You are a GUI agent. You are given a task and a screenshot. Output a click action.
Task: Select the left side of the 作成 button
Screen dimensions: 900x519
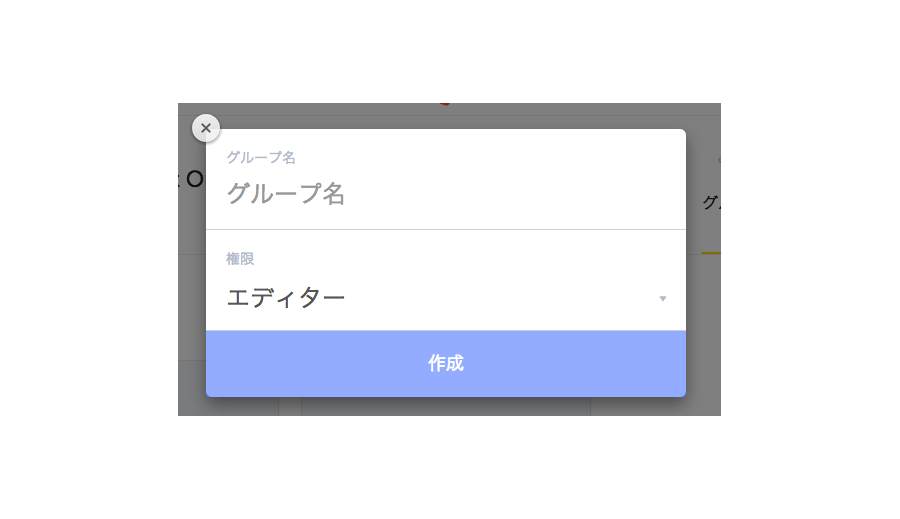[317, 363]
